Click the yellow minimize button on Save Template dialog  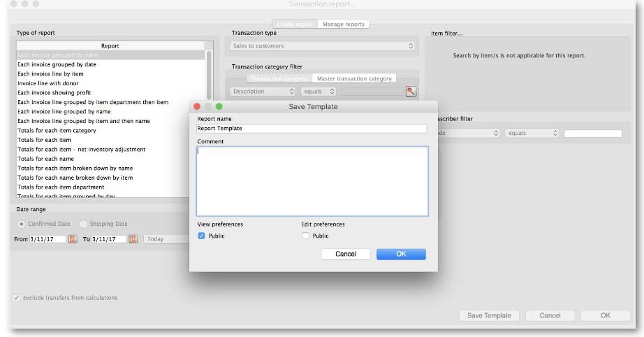point(207,106)
